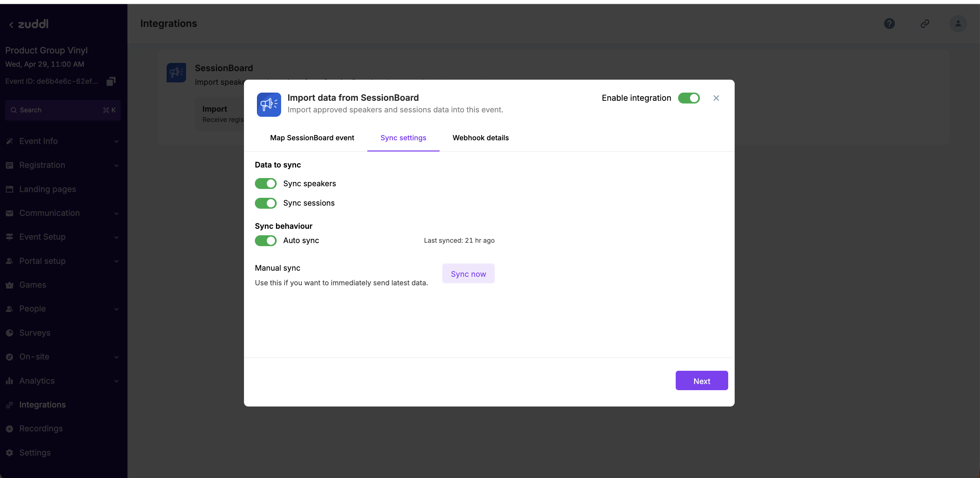
Task: Click the Analytics bar chart icon
Action: click(x=10, y=381)
